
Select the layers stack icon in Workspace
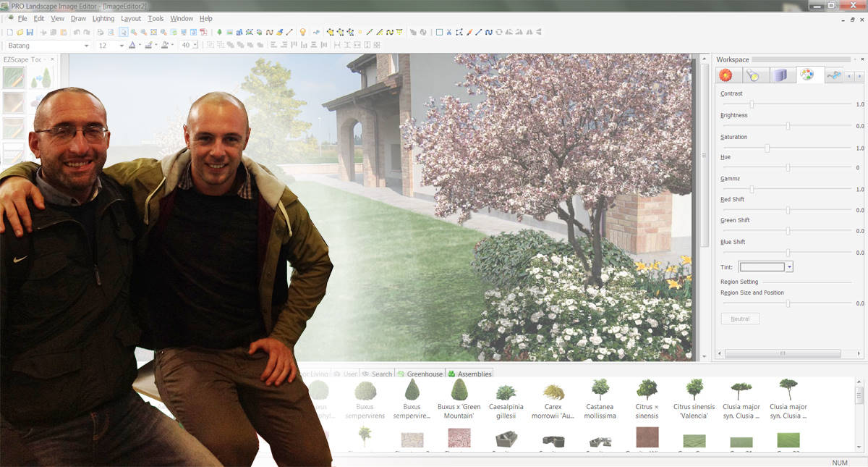click(780, 75)
